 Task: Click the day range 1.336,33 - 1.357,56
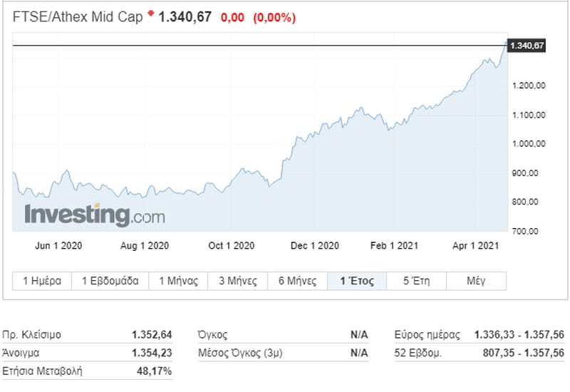pyautogui.click(x=519, y=334)
